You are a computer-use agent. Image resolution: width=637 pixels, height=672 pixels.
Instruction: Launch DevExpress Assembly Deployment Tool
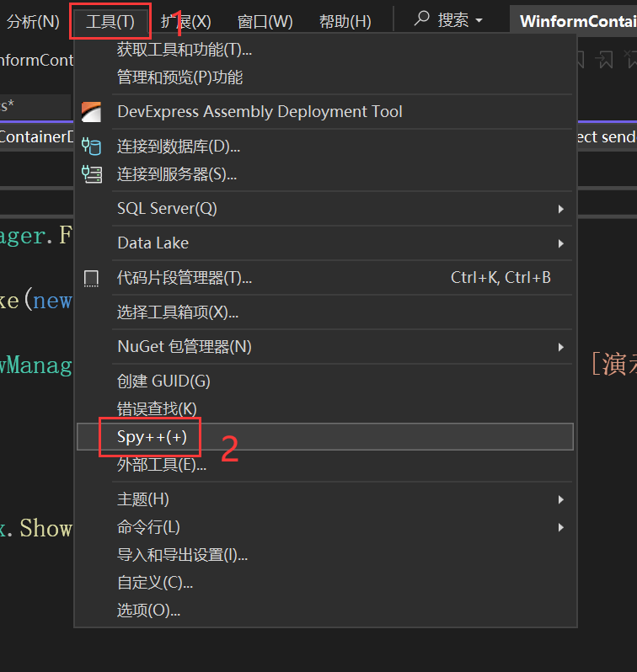325,112
